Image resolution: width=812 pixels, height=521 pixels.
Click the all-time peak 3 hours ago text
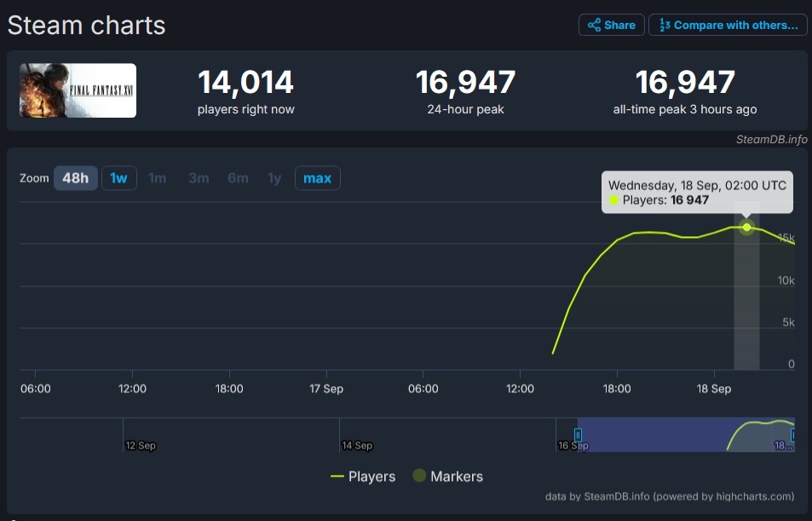tap(684, 109)
